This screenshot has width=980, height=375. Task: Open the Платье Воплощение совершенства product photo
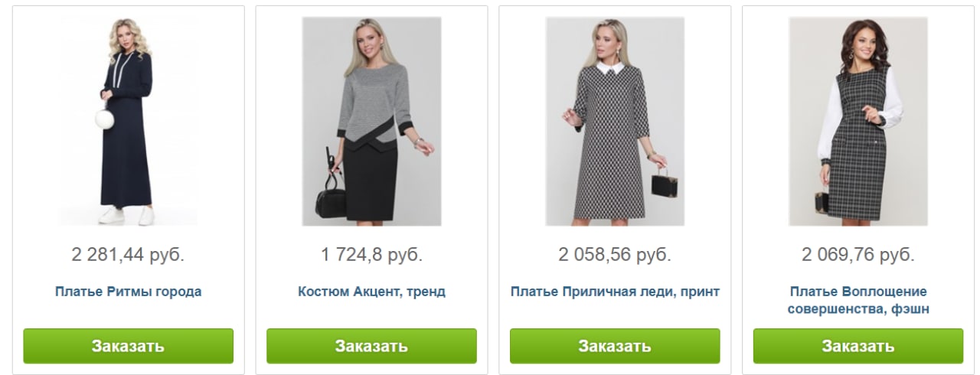tap(858, 121)
